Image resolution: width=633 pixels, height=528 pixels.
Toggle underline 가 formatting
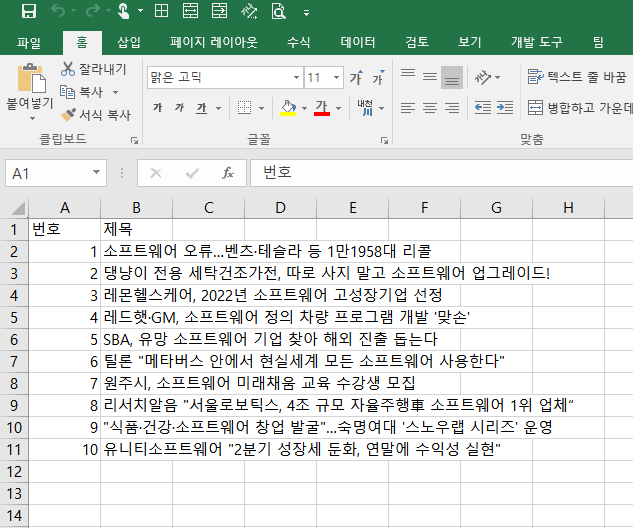point(201,108)
